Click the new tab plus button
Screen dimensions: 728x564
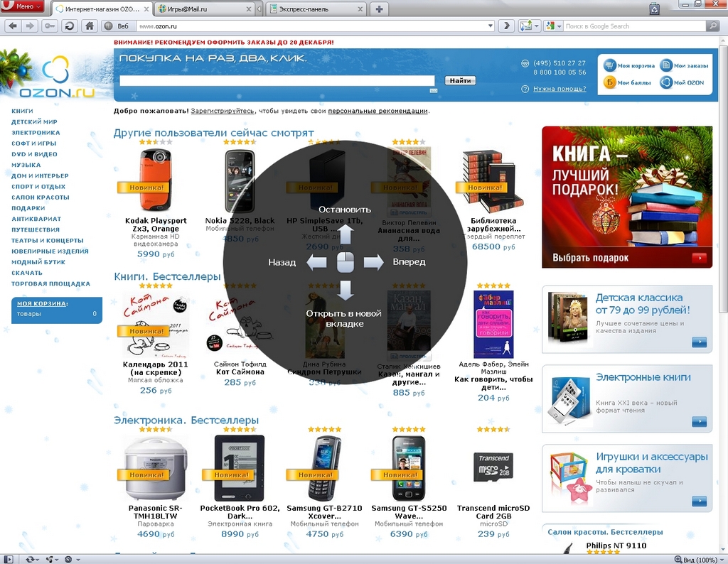tap(380, 9)
